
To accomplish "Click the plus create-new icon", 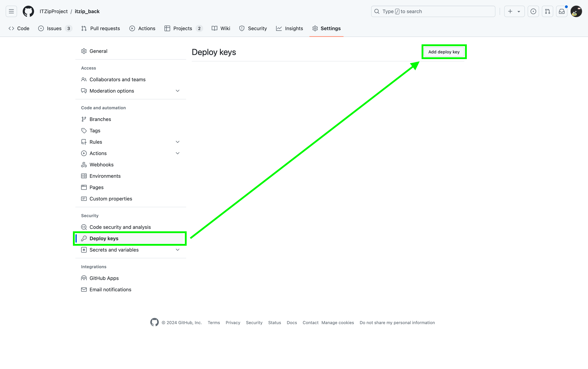I will 510,12.
